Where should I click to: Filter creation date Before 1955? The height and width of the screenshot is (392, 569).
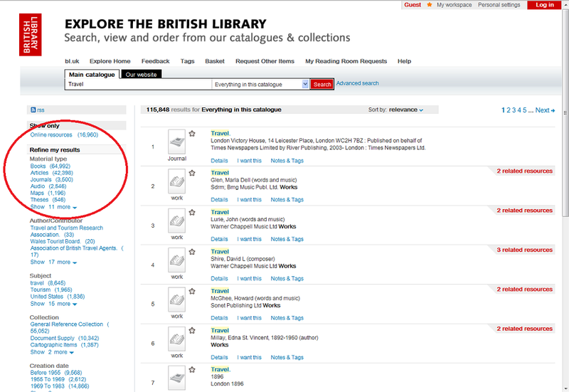[56, 373]
